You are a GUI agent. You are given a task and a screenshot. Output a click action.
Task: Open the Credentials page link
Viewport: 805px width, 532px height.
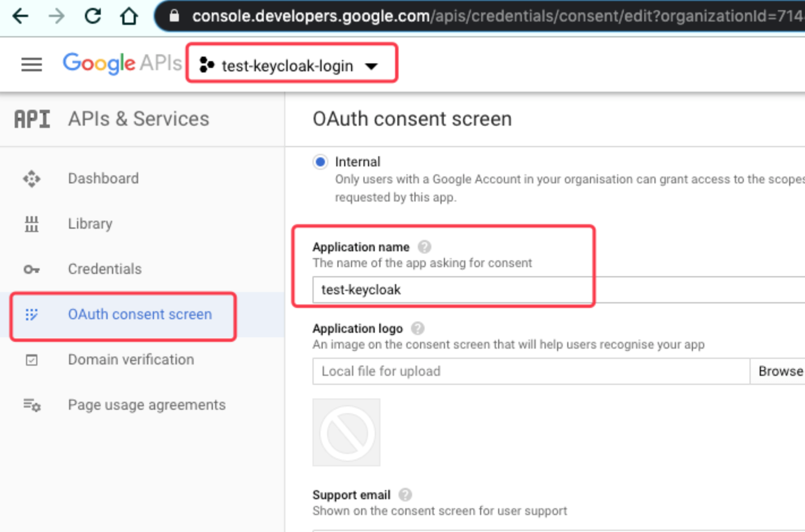click(104, 269)
